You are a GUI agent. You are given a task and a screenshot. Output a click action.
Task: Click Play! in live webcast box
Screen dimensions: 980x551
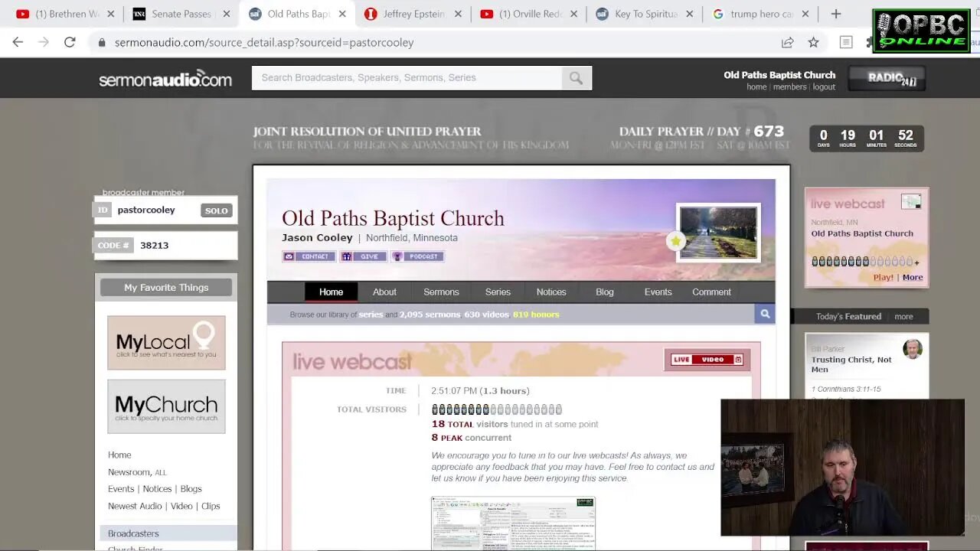pos(884,277)
